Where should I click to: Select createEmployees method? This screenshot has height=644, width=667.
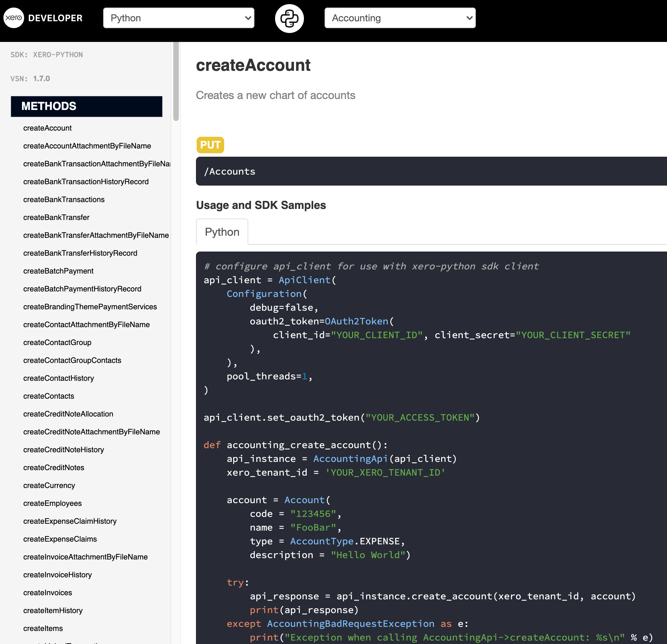[x=53, y=503]
